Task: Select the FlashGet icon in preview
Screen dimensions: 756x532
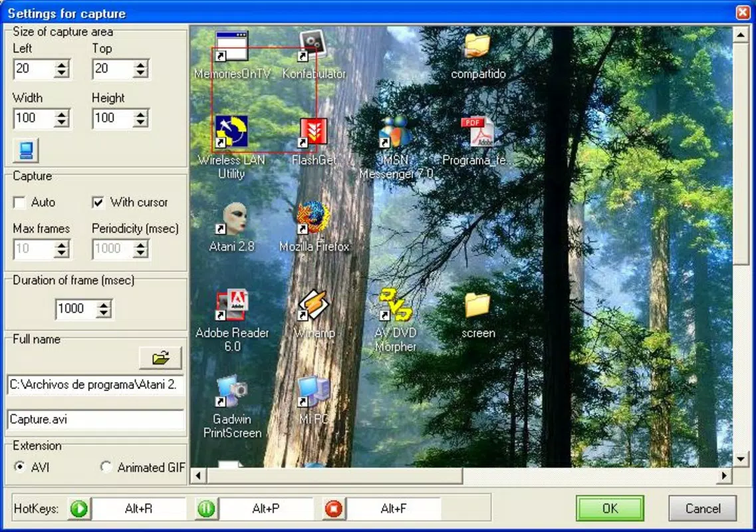Action: pyautogui.click(x=313, y=132)
